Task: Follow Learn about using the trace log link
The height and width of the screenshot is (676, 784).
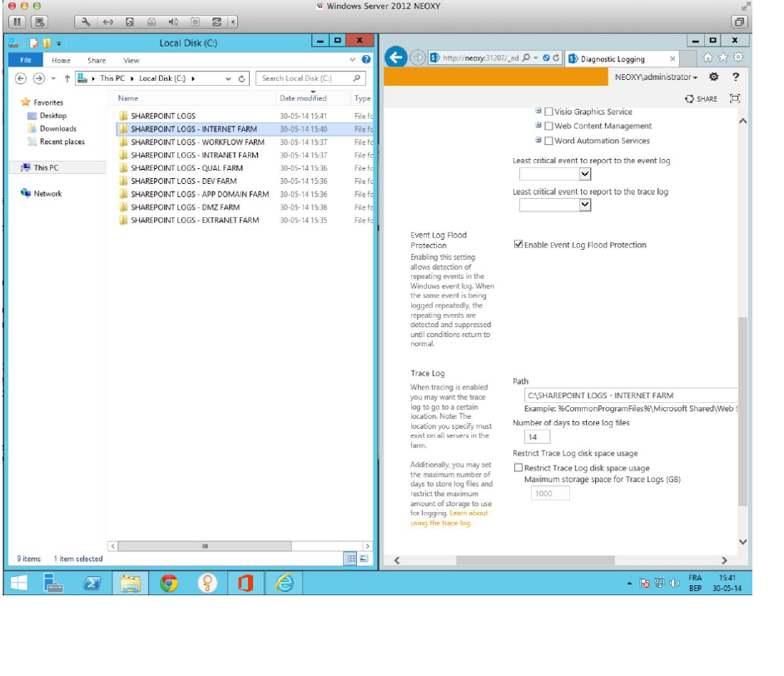Action: [449, 518]
